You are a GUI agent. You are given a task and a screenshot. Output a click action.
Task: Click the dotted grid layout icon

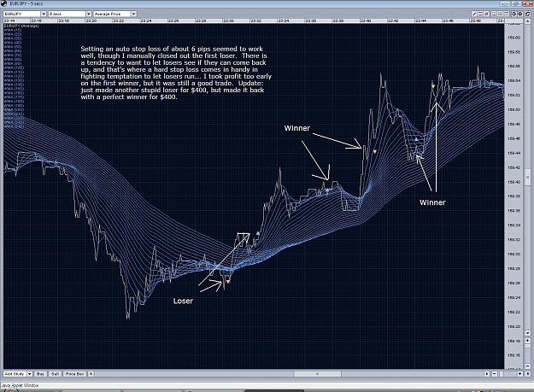coord(494,14)
